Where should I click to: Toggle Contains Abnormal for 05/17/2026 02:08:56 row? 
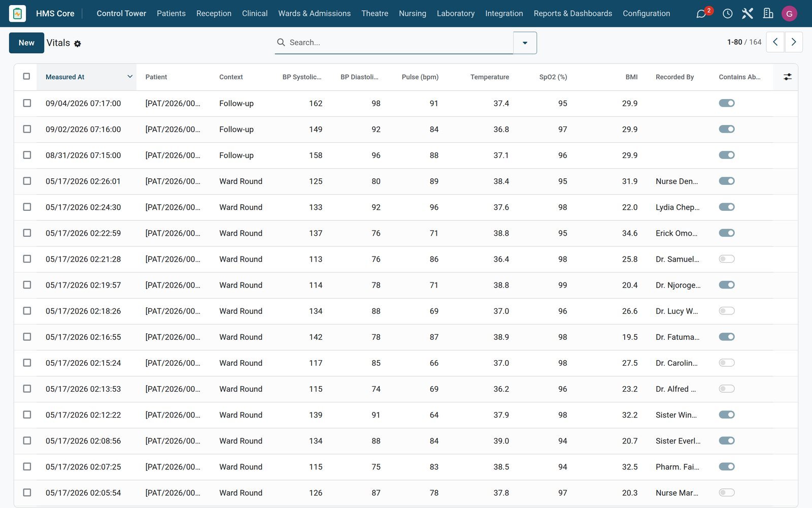[x=727, y=440]
